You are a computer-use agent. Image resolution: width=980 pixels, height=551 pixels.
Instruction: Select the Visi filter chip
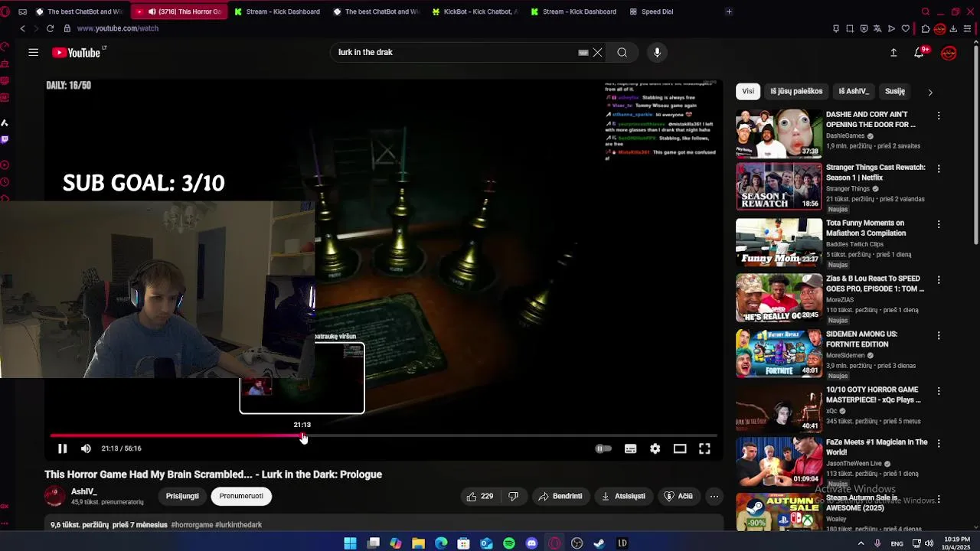click(x=748, y=91)
